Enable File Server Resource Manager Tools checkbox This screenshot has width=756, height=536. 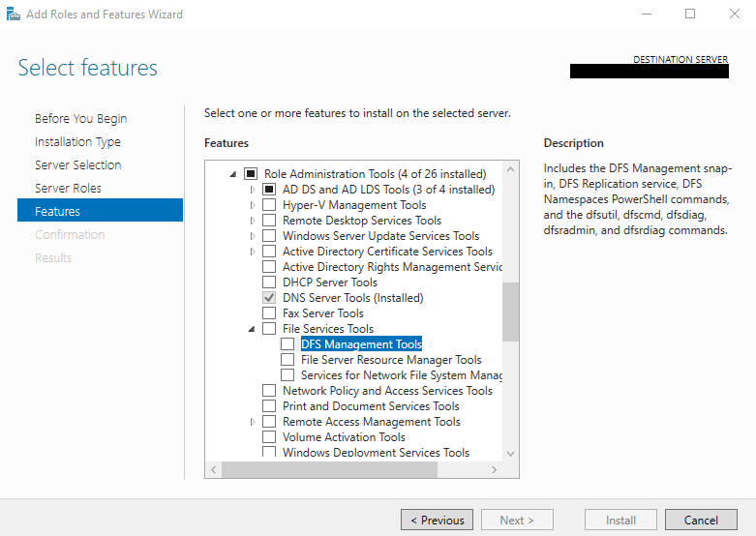pos(287,360)
